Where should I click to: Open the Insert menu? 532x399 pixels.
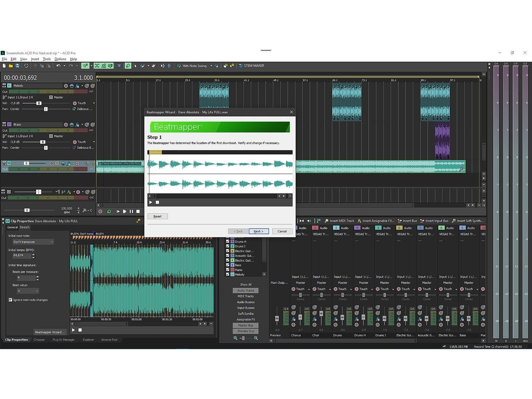coord(35,59)
